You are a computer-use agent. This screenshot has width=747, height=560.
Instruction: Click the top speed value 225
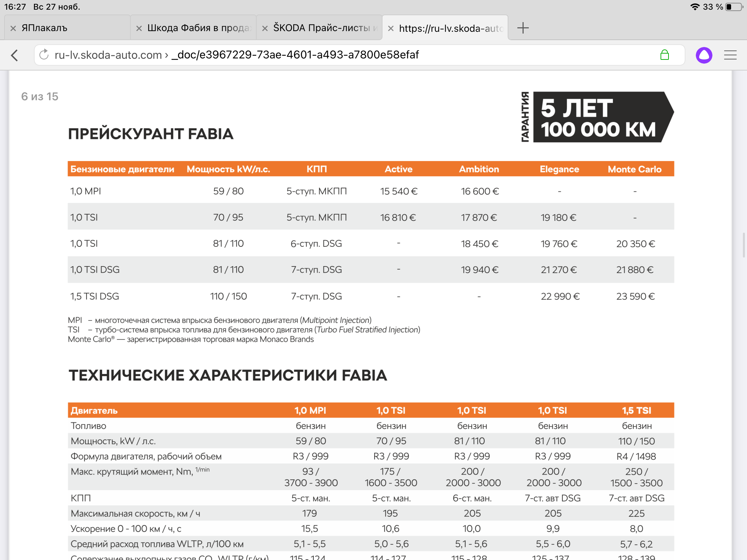(x=637, y=513)
